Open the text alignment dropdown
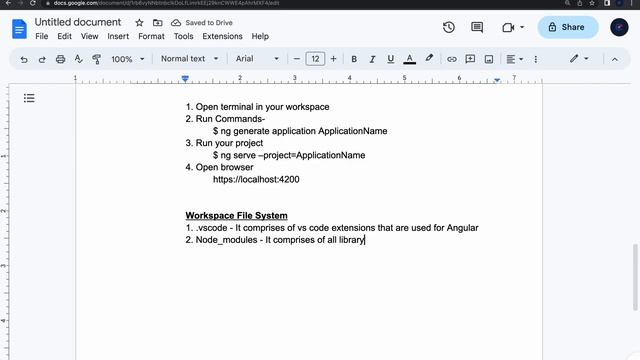Viewport: 640px width, 360px height. click(514, 59)
